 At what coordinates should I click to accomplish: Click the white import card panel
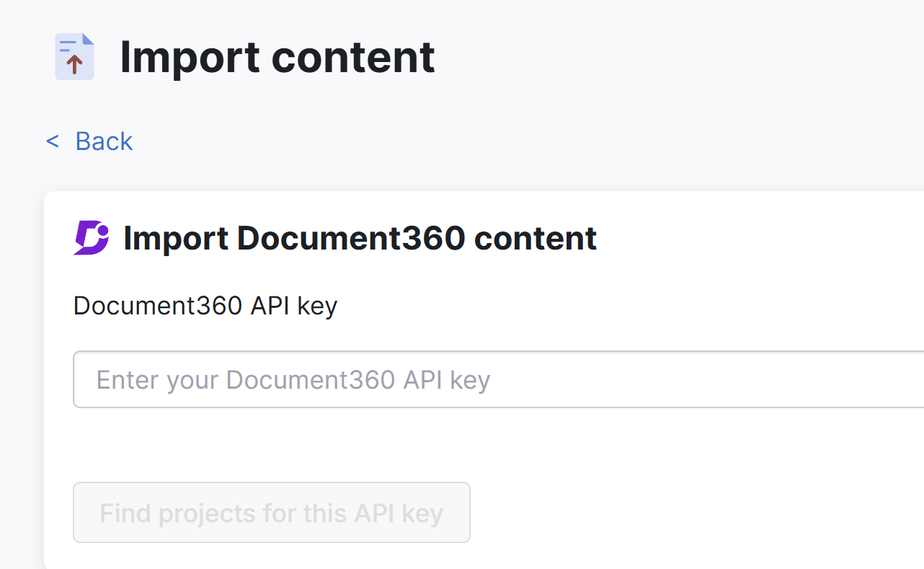pyautogui.click(x=649, y=447)
